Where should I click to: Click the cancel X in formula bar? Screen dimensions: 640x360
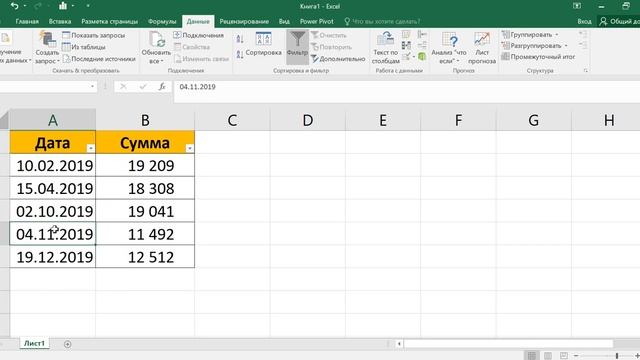tap(123, 87)
